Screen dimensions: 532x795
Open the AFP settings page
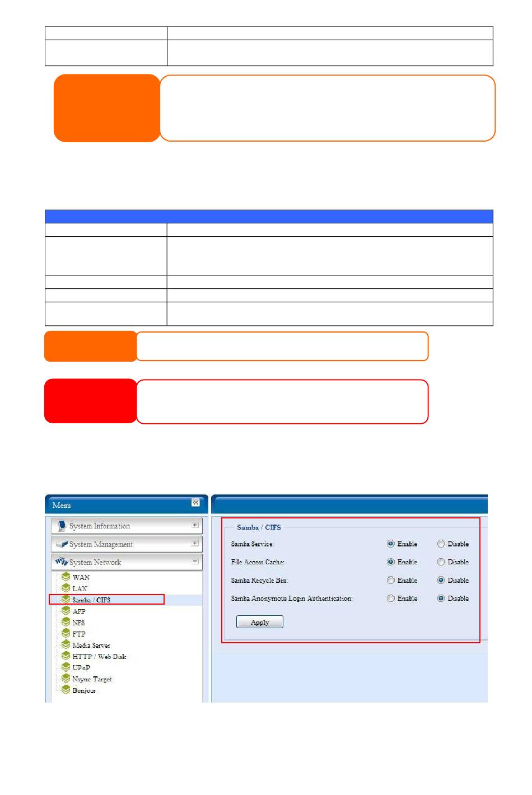point(79,611)
